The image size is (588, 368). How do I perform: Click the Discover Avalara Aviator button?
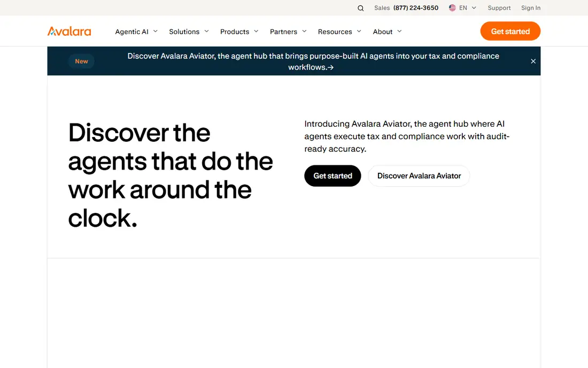[x=419, y=175]
